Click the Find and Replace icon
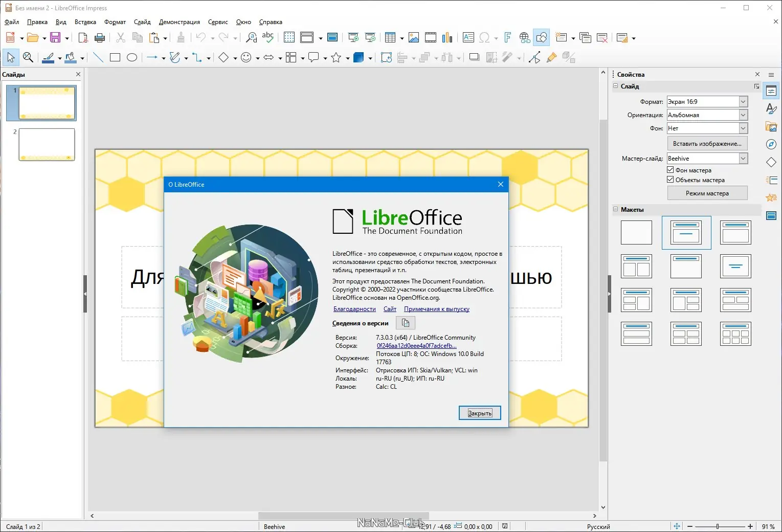 tap(251, 37)
